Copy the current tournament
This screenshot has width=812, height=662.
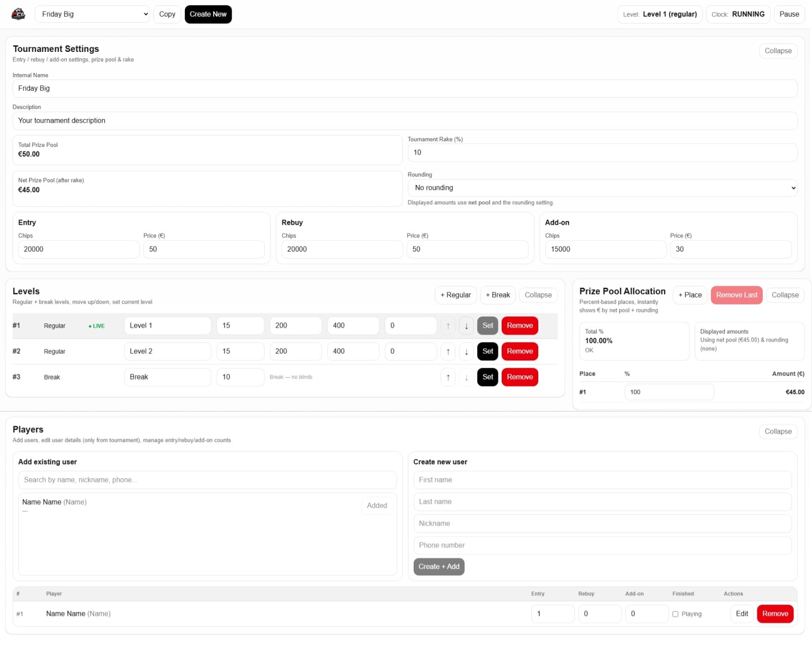(167, 14)
